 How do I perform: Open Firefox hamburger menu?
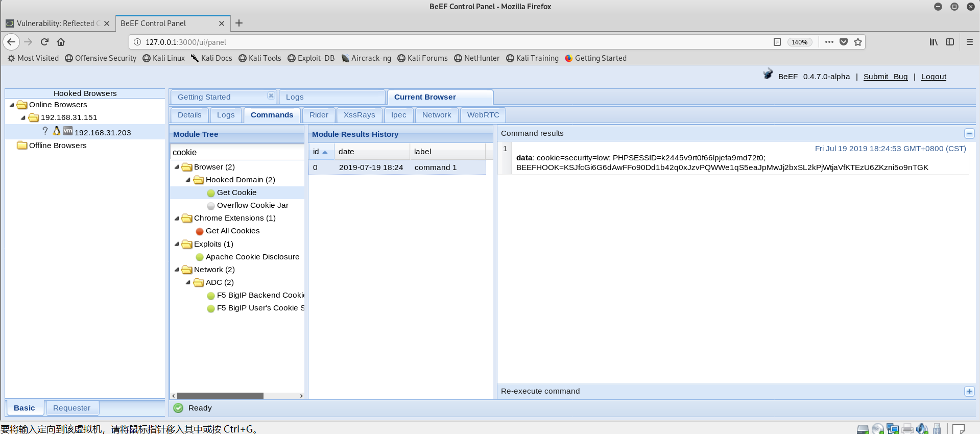click(x=969, y=42)
